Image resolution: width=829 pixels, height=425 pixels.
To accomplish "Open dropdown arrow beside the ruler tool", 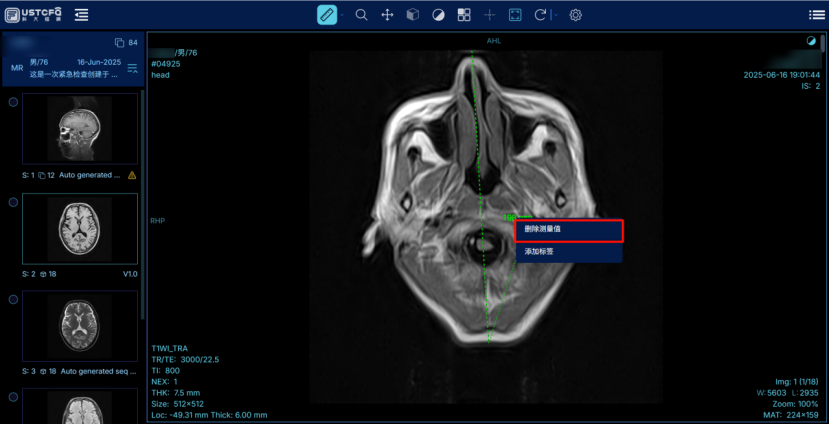I will click(x=342, y=16).
